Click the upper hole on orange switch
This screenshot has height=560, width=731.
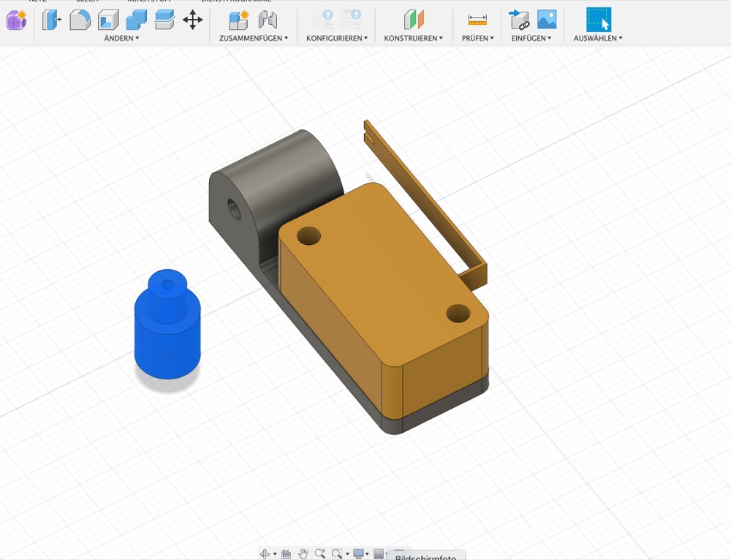tap(308, 236)
